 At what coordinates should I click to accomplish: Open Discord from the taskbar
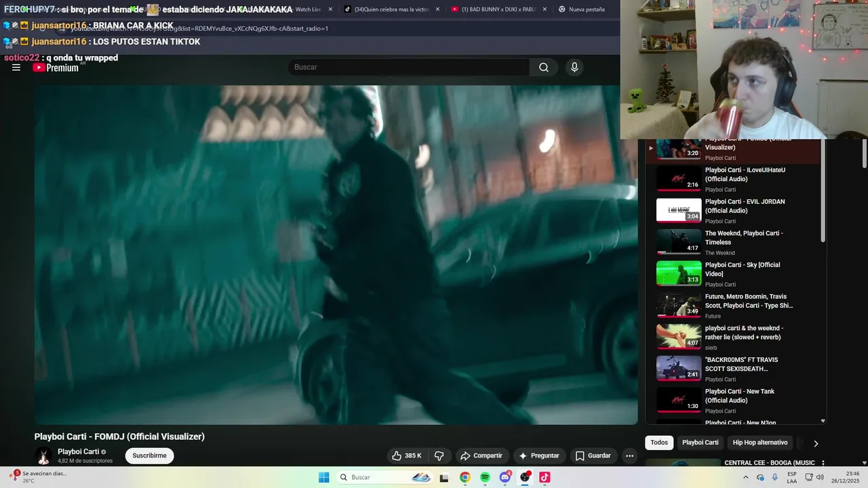(505, 477)
